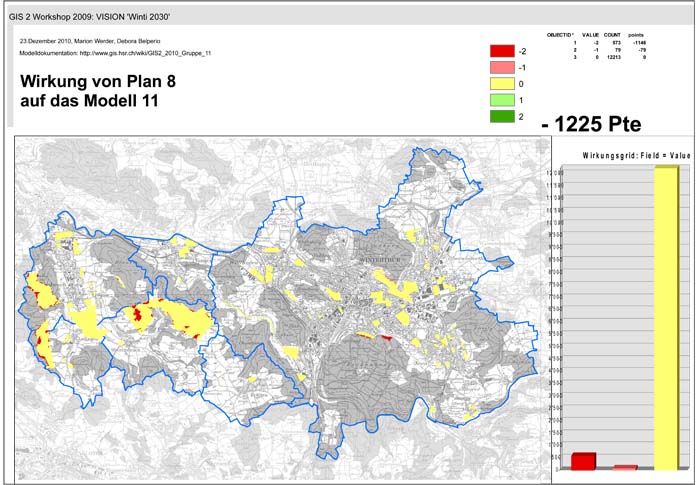
Task: Click the COUNT column header
Action: [x=613, y=35]
